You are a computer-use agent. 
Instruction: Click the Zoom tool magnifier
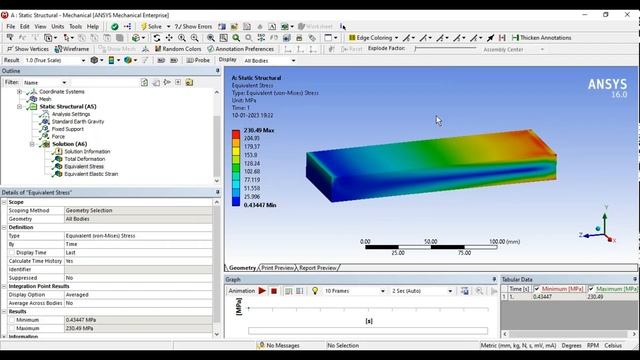[182, 38]
